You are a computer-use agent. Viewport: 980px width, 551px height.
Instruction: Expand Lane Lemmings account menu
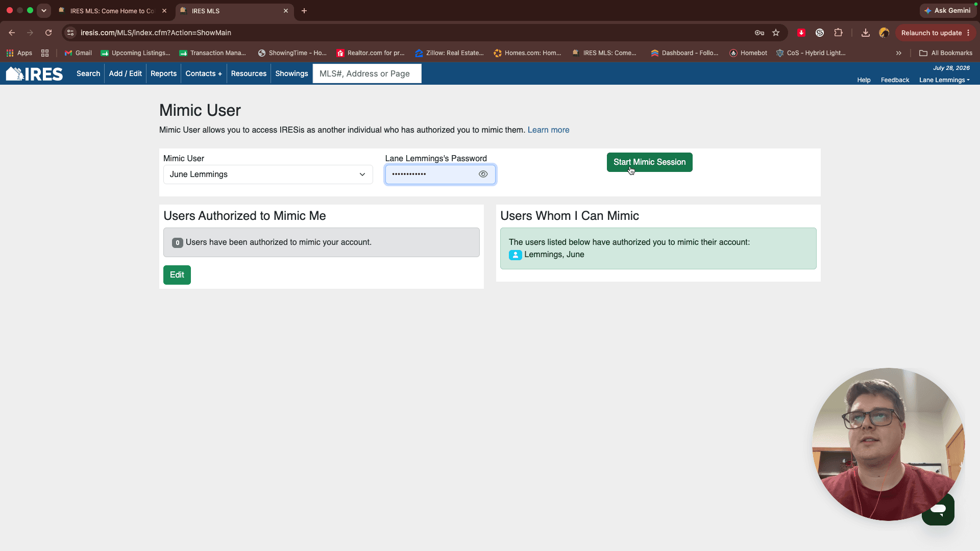[x=944, y=80]
